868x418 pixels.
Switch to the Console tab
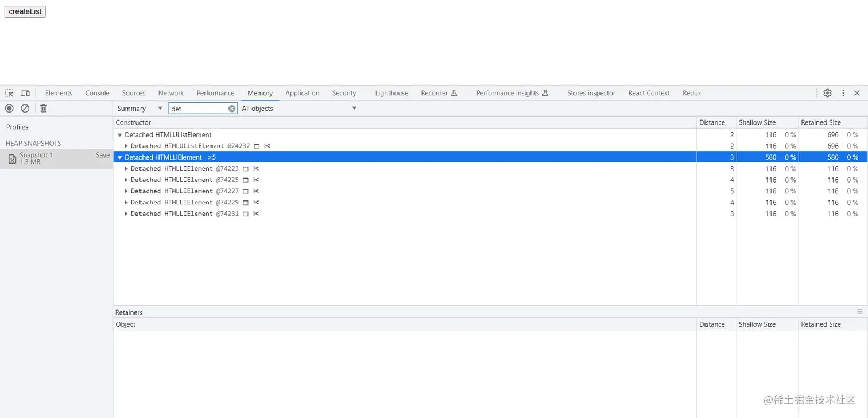click(x=97, y=93)
